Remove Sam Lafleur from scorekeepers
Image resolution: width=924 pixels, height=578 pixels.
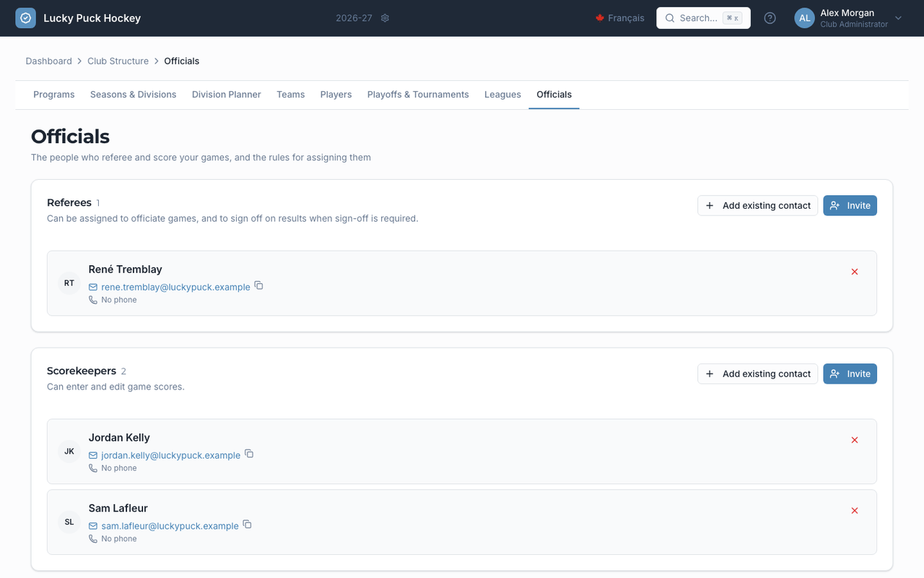855,511
